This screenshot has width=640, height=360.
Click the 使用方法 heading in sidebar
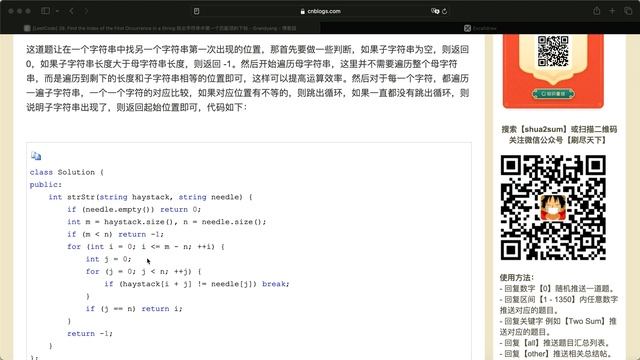(517, 278)
